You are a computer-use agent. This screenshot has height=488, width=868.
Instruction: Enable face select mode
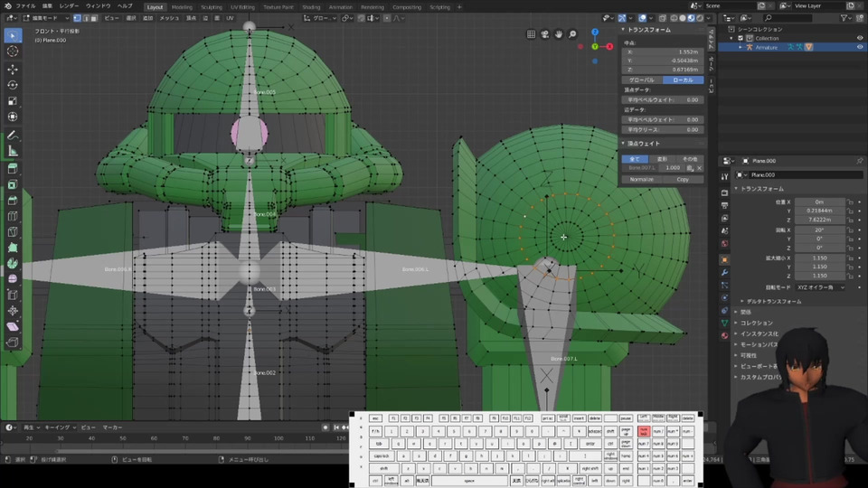[93, 18]
